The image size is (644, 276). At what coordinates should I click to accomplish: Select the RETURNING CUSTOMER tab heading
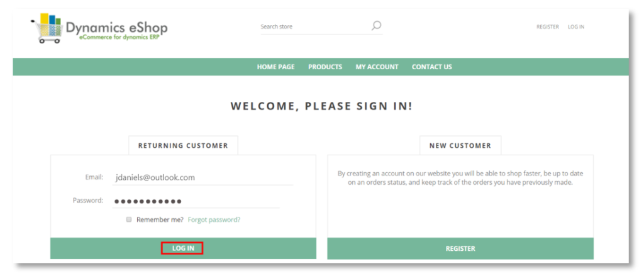click(x=183, y=145)
